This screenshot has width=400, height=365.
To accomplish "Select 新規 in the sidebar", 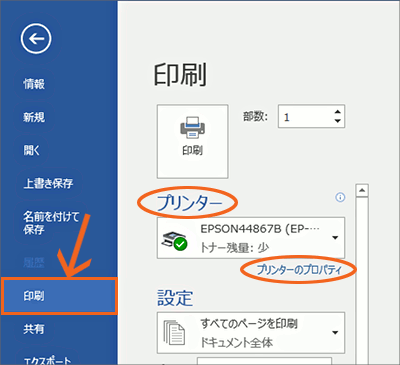I will pos(34,117).
